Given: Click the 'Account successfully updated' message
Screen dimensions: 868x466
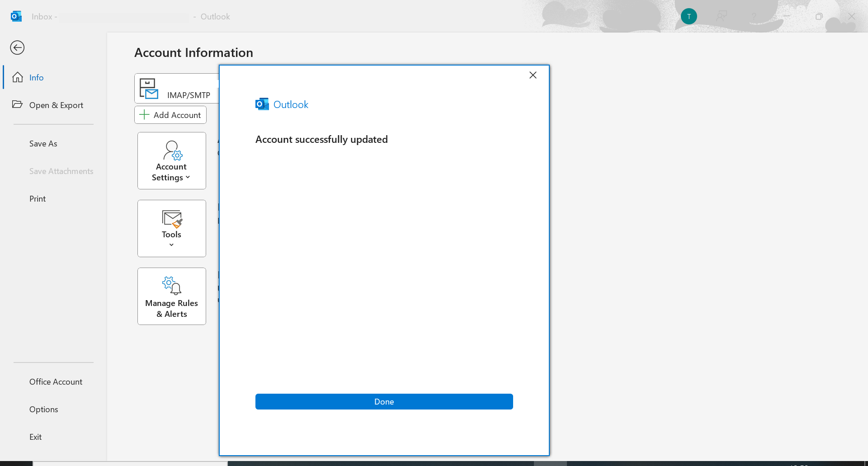Looking at the screenshot, I should [321, 139].
